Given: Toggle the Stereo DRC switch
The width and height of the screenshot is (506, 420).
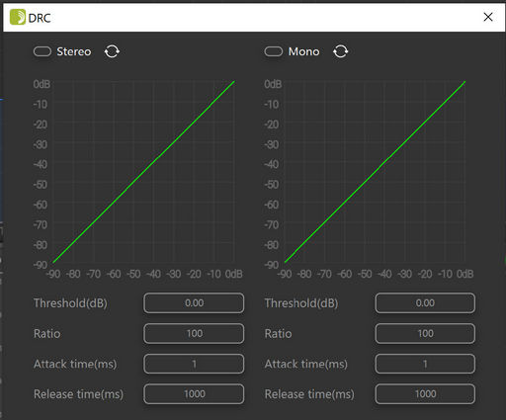Looking at the screenshot, I should click(x=42, y=51).
